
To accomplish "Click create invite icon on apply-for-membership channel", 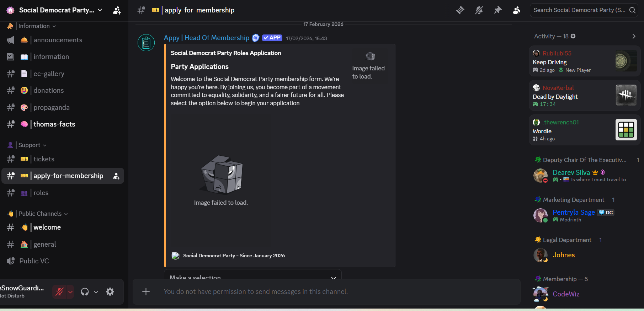I will coord(116,176).
